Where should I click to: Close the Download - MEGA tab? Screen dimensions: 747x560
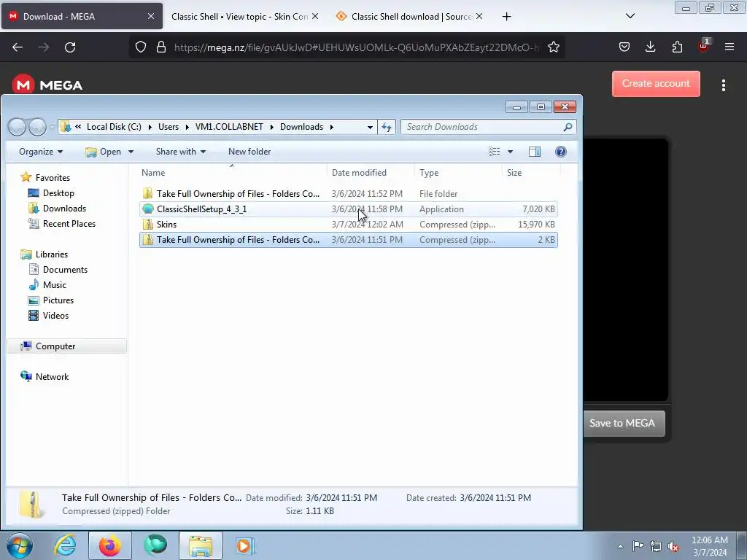tap(150, 16)
